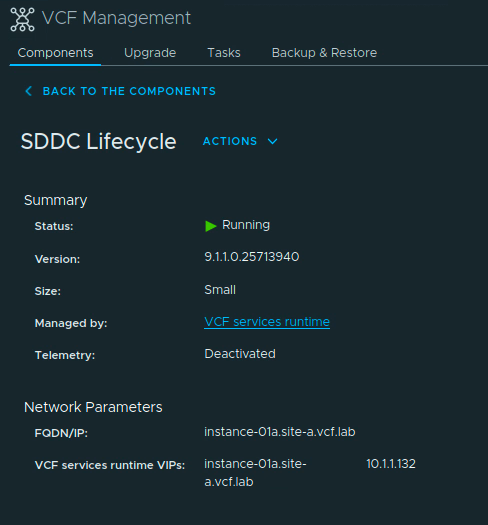Click the green Running status icon

point(211,226)
